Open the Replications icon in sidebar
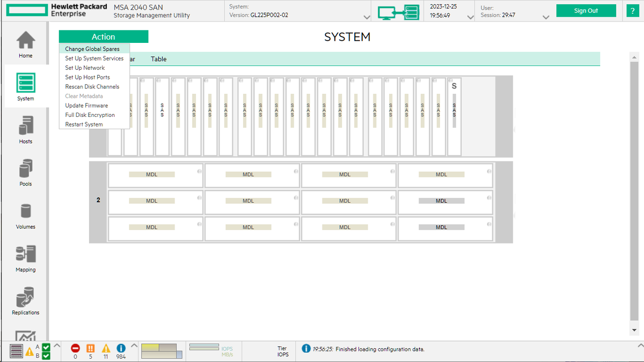This screenshot has height=362, width=644. point(26,297)
